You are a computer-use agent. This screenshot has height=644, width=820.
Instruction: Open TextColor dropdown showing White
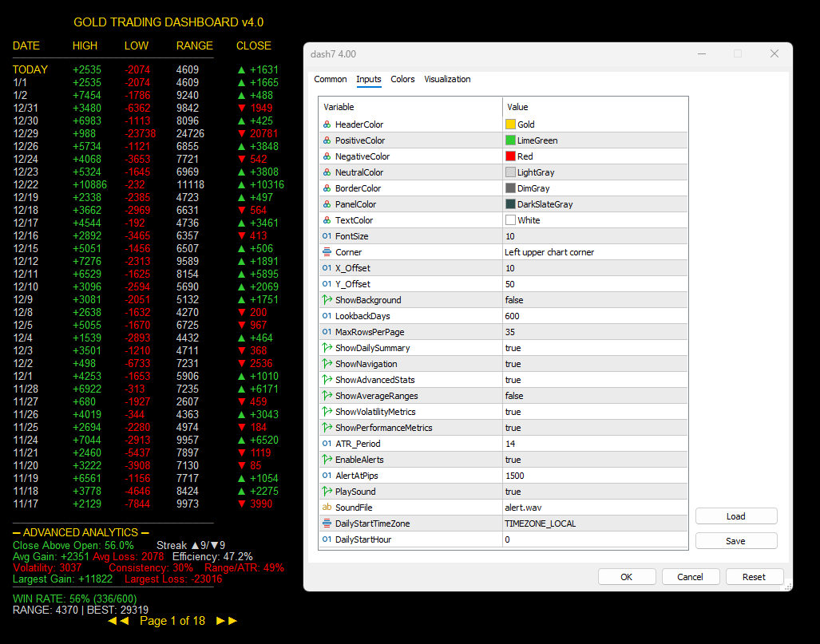[595, 220]
